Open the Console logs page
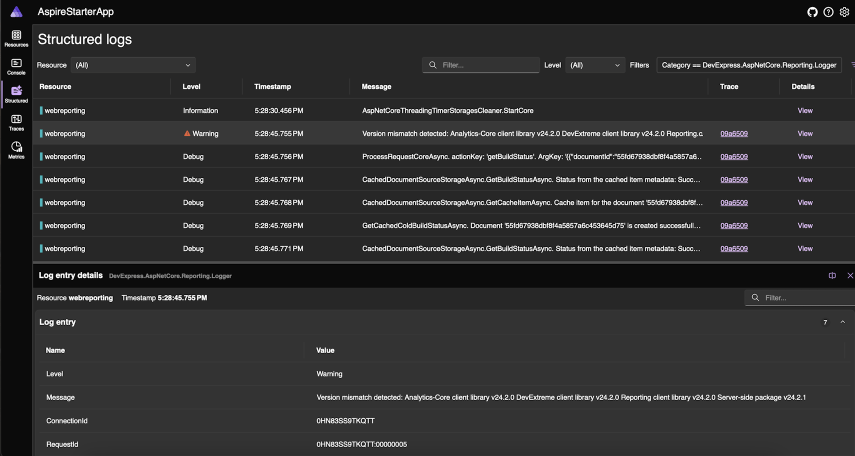Screen dimensions: 855x456 click(16, 66)
